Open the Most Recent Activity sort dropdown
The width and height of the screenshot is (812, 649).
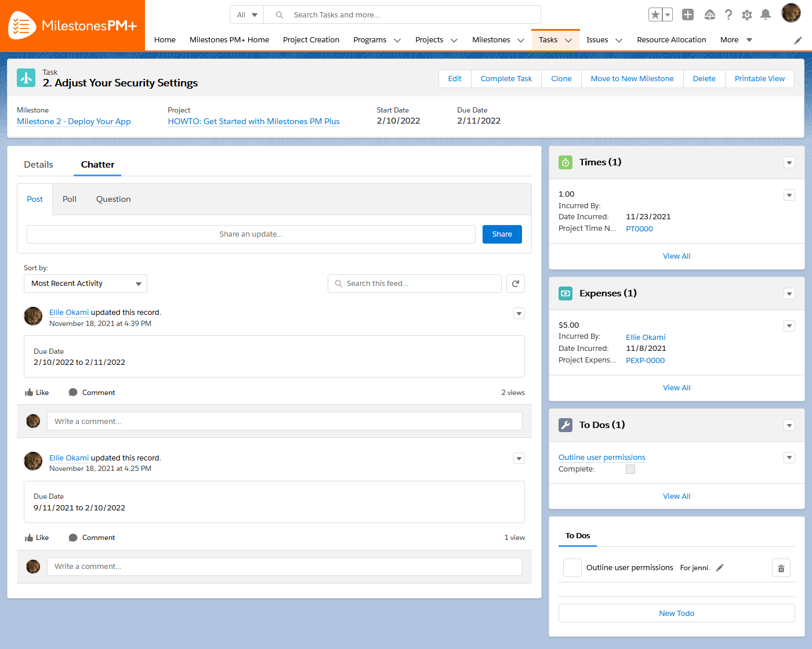pos(85,284)
